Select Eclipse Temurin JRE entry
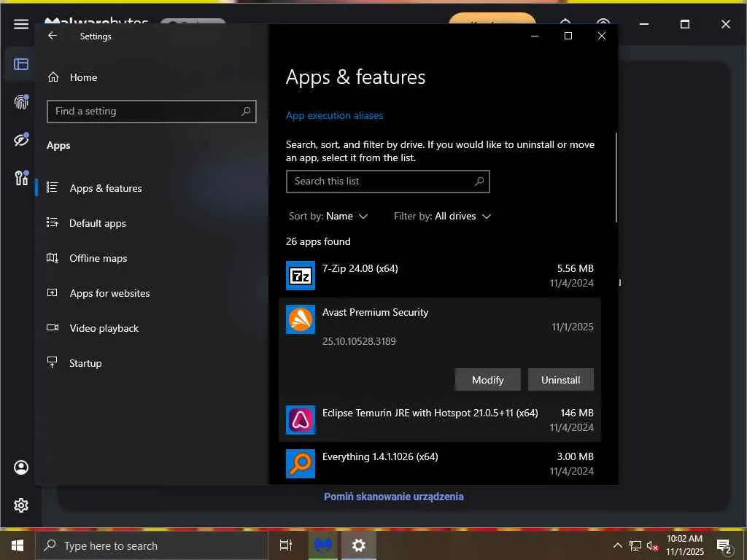Image resolution: width=747 pixels, height=560 pixels. point(440,420)
